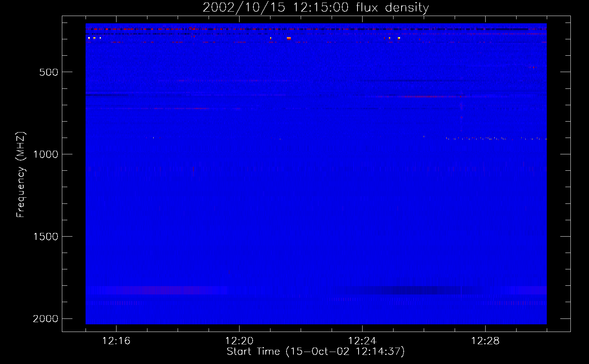This screenshot has width=589, height=364.
Task: Select the 500 frequency tick label
Action: (x=49, y=72)
